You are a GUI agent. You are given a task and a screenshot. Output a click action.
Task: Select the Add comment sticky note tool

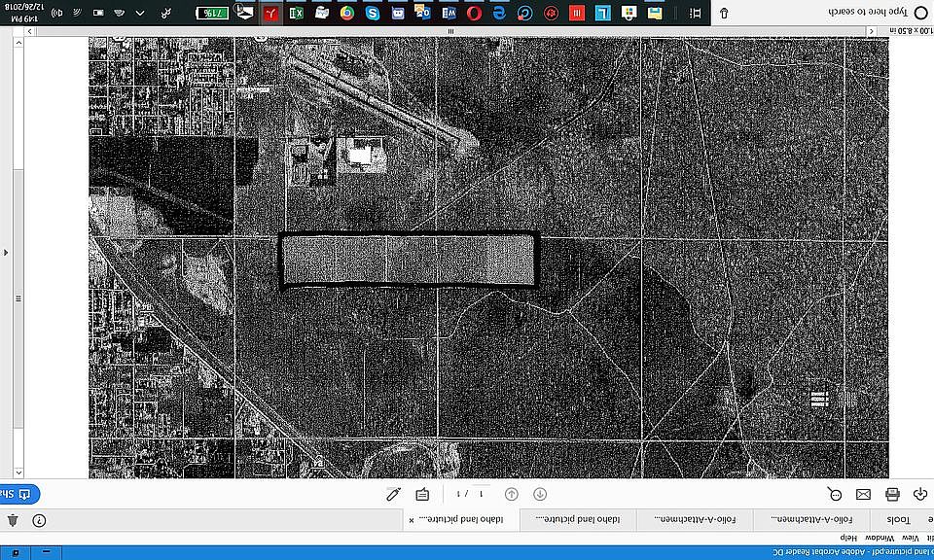(x=422, y=494)
